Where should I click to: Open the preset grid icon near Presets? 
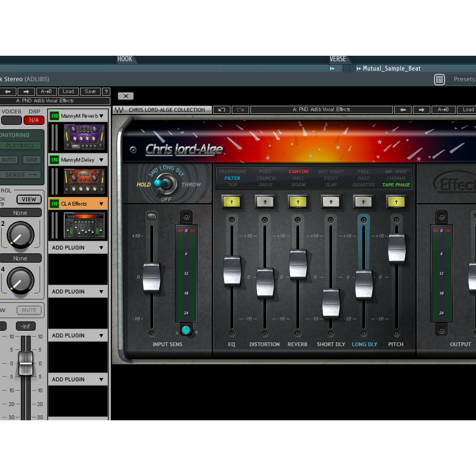(439, 80)
